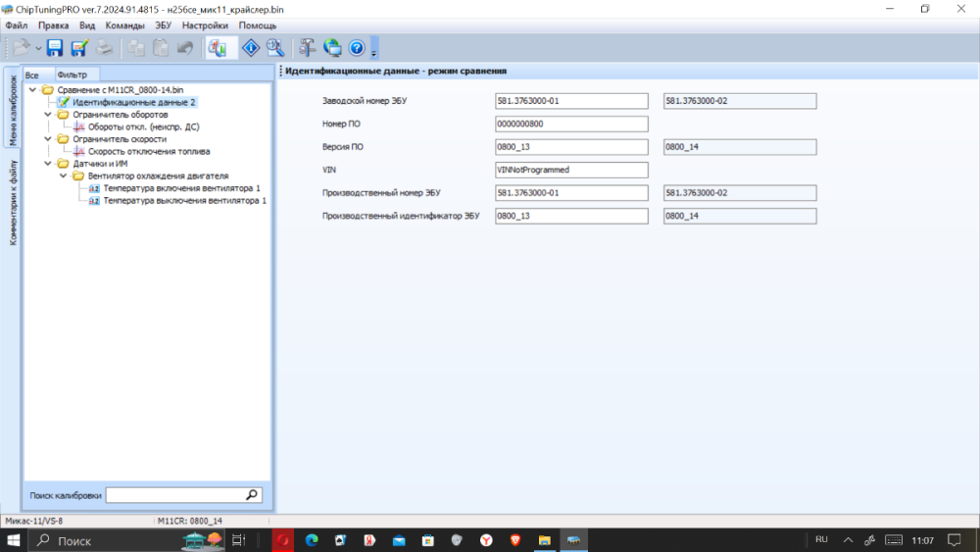
Task: Select Температура выключения вентилятора 1
Action: tap(184, 201)
